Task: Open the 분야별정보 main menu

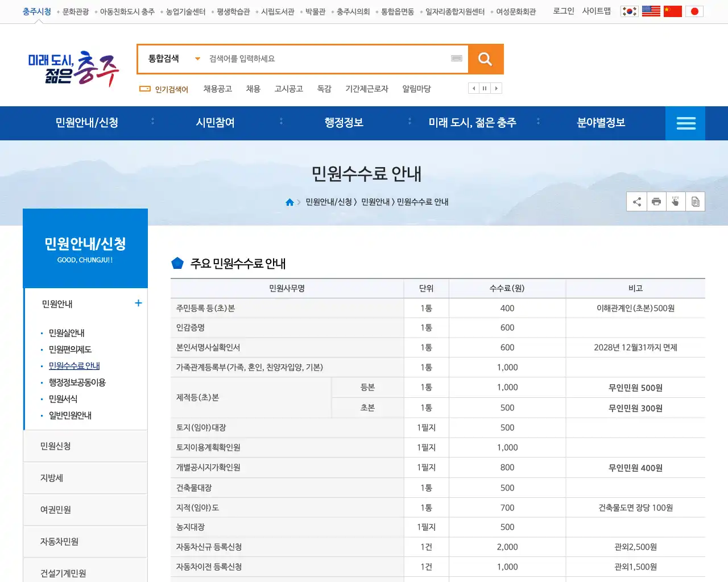Action: [x=601, y=123]
